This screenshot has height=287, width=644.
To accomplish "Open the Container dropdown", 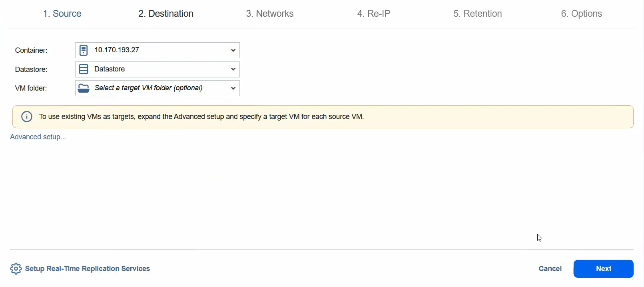I will coord(233,50).
